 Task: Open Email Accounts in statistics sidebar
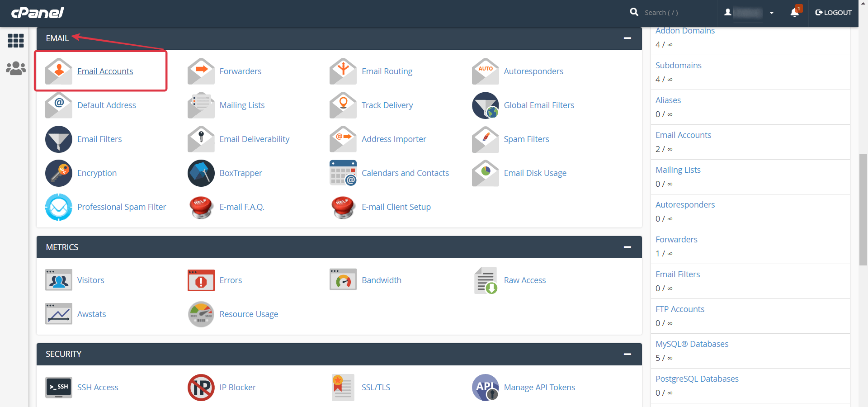[683, 135]
